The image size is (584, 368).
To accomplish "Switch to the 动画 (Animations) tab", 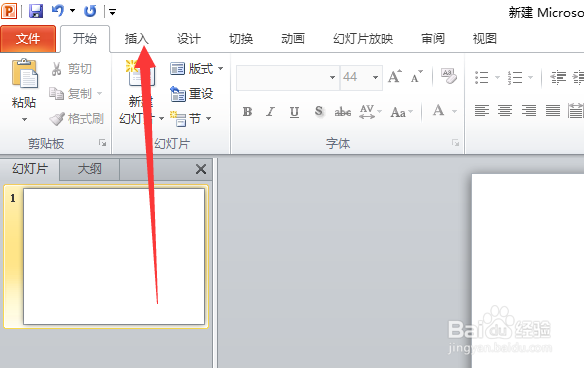I will click(293, 39).
